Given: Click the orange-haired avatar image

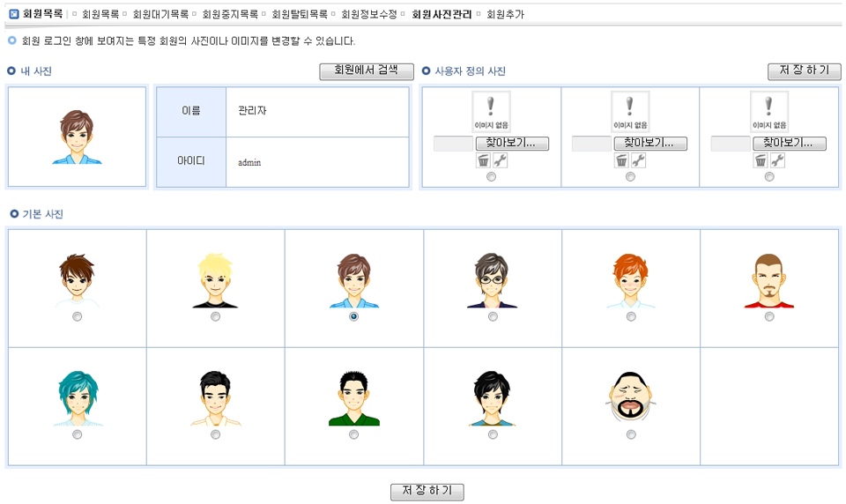Looking at the screenshot, I should tap(630, 281).
